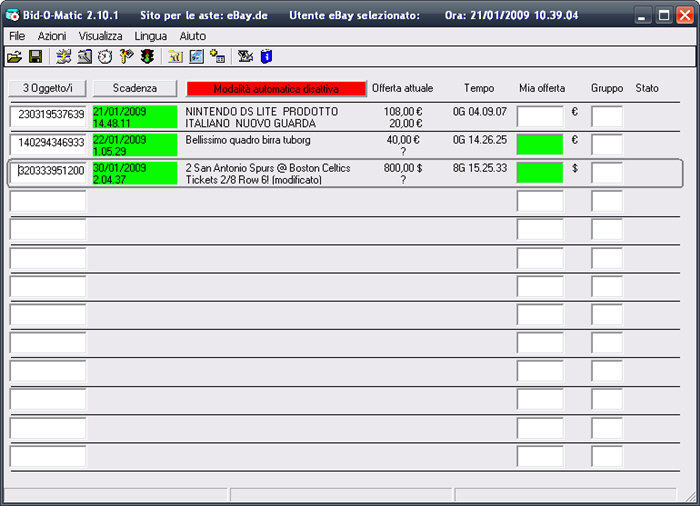Open the Aiuto menu
The image size is (700, 506).
193,36
